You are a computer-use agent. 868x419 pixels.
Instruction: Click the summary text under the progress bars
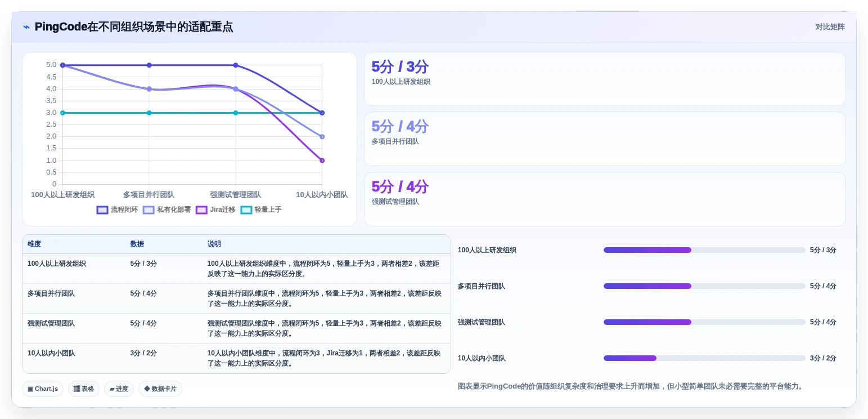631,386
